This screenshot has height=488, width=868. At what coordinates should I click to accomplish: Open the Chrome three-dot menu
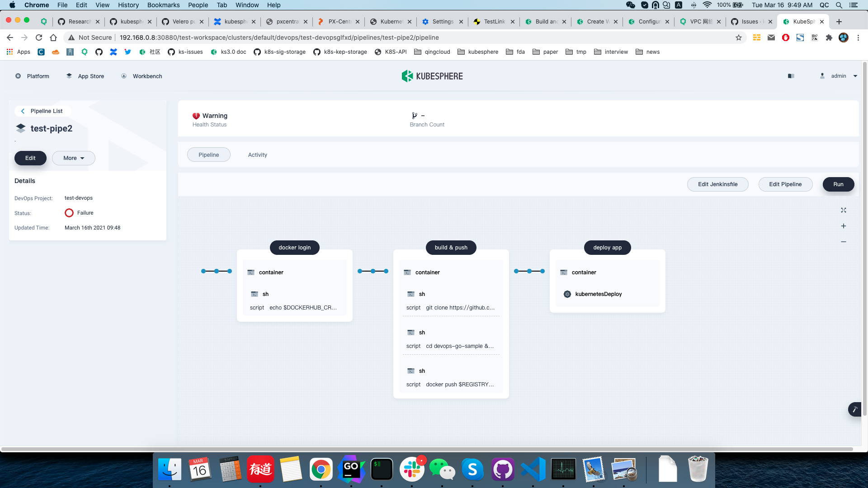pos(858,38)
